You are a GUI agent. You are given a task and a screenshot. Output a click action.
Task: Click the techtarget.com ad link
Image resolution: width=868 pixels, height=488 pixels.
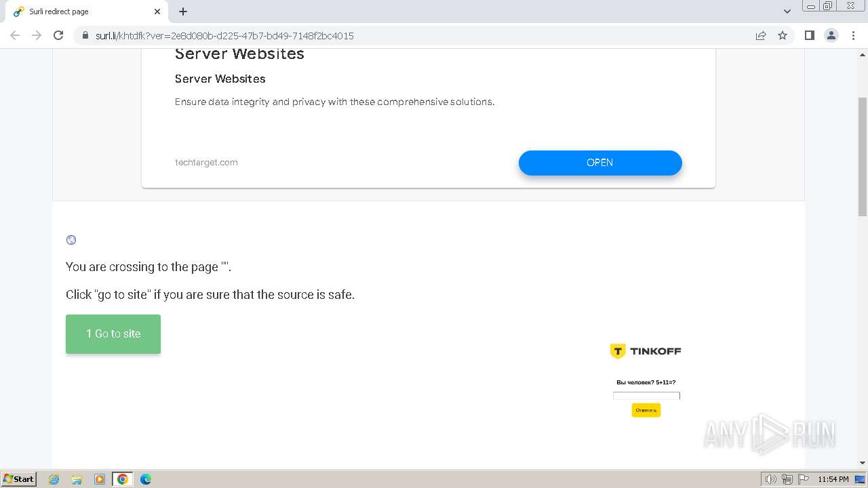coord(206,163)
